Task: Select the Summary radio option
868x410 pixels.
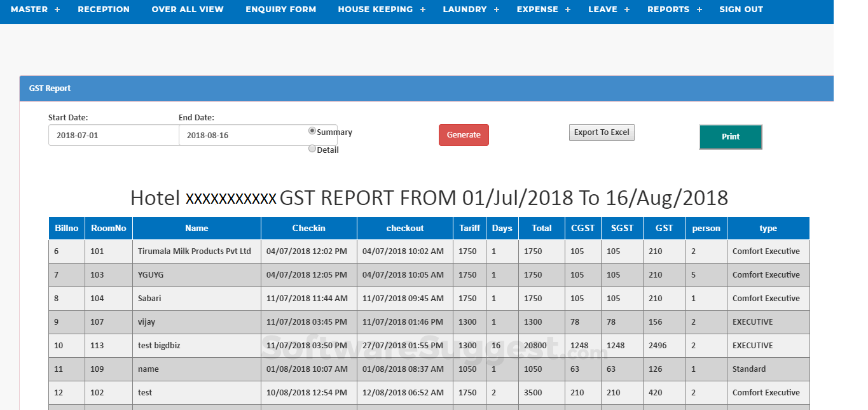Action: point(312,131)
